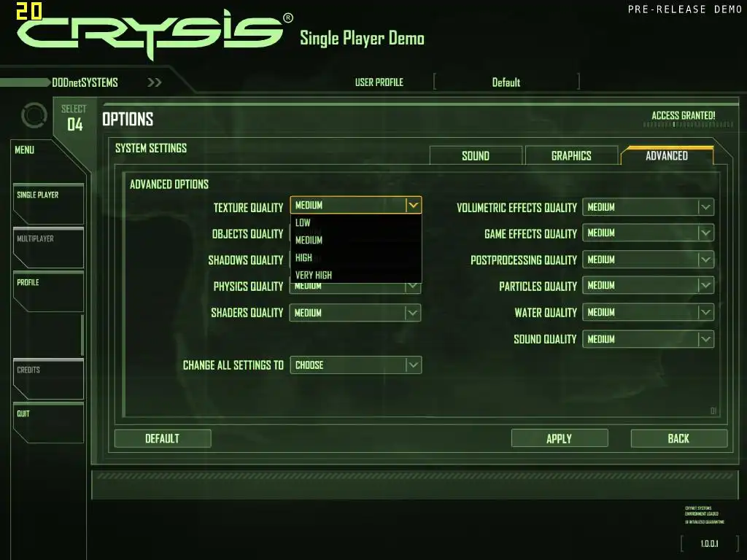Click the DODnetSYSTEMS text
Viewport: 747px width, 560px height.
tap(85, 82)
